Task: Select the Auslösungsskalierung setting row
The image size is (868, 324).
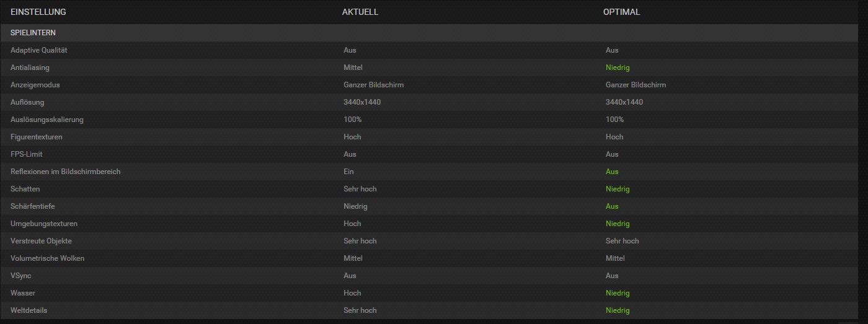Action: pos(429,120)
